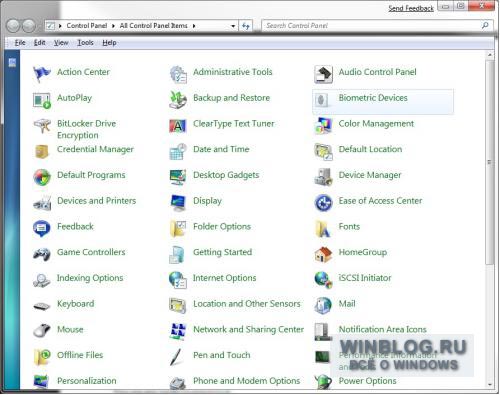
Task: Click the Fonts folder icon
Action: click(x=323, y=229)
